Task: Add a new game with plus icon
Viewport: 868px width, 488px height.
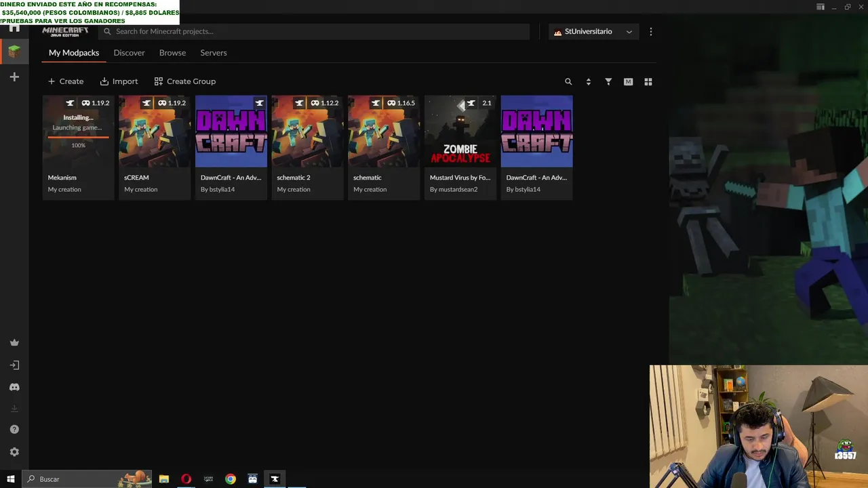Action: tap(14, 77)
